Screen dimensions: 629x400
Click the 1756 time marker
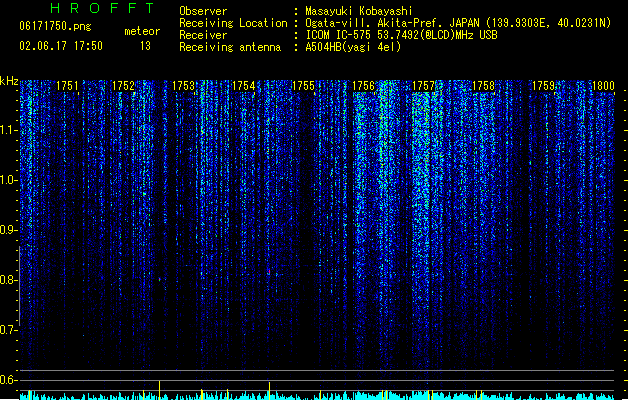point(363,86)
